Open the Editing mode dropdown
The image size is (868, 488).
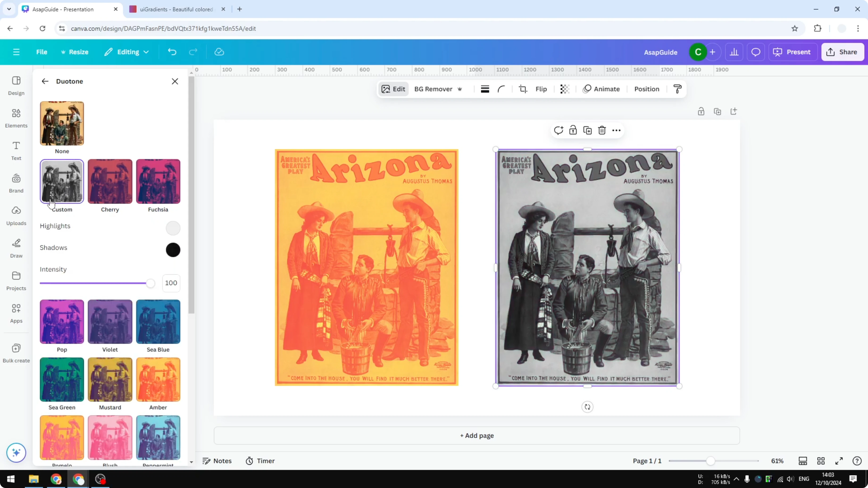pyautogui.click(x=127, y=52)
